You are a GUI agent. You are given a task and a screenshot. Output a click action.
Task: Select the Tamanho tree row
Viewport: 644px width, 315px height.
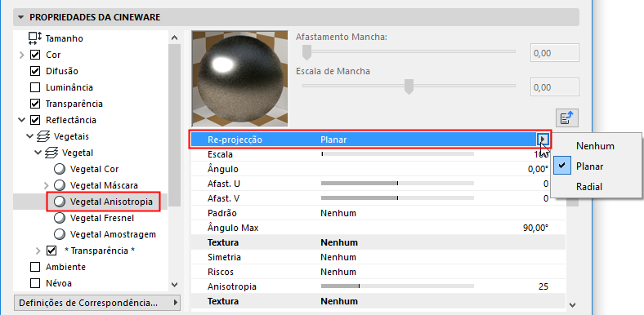(91, 38)
